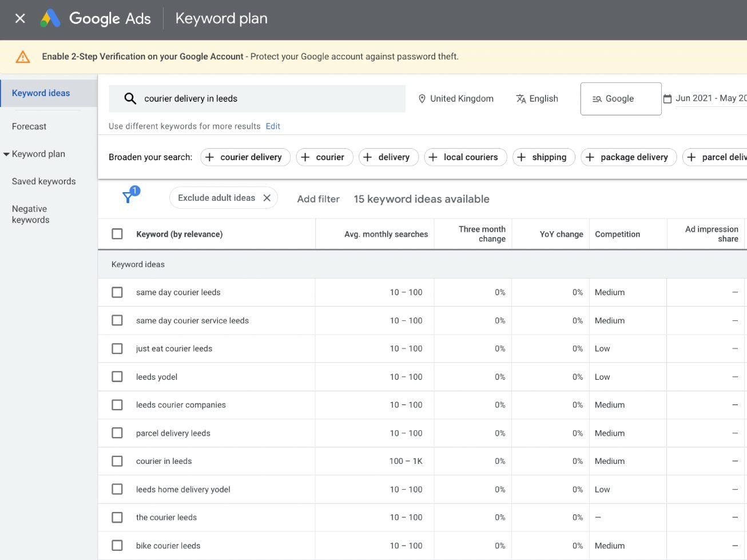Sort by Ad impression share column header
The image size is (747, 560).
pyautogui.click(x=712, y=234)
